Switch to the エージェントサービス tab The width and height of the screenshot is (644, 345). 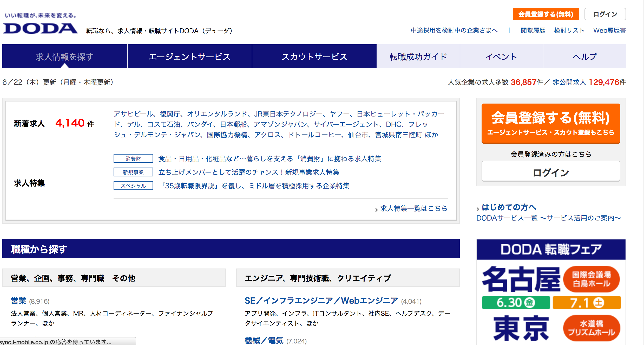coord(189,56)
